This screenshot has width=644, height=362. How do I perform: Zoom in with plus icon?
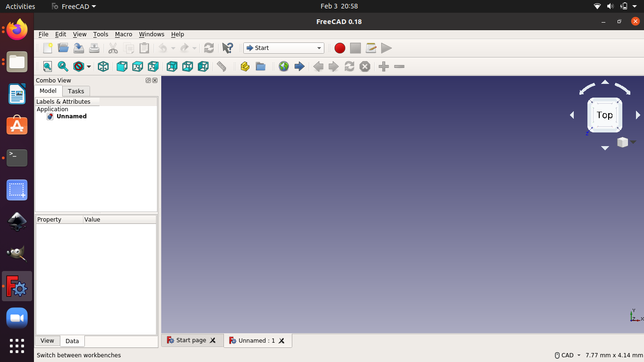click(384, 66)
